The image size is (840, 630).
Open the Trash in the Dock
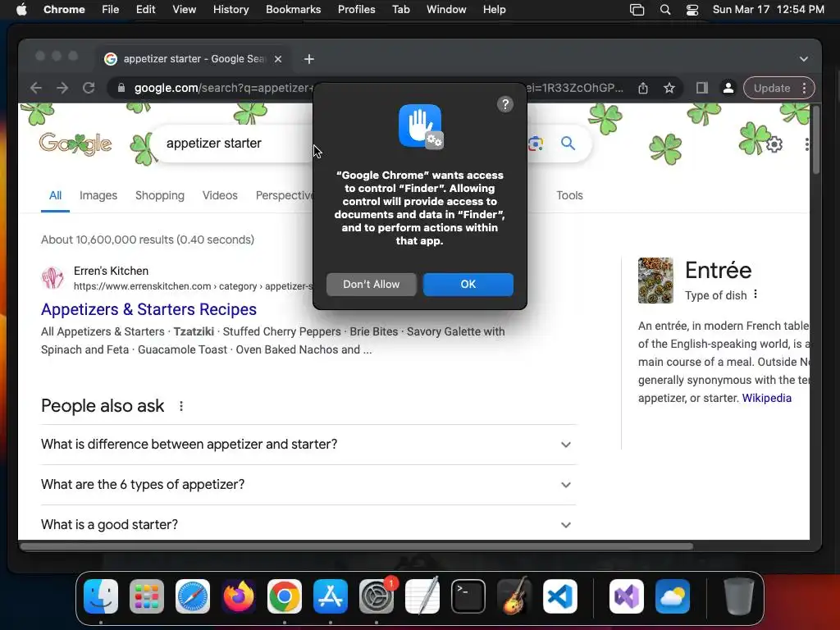pyautogui.click(x=739, y=596)
